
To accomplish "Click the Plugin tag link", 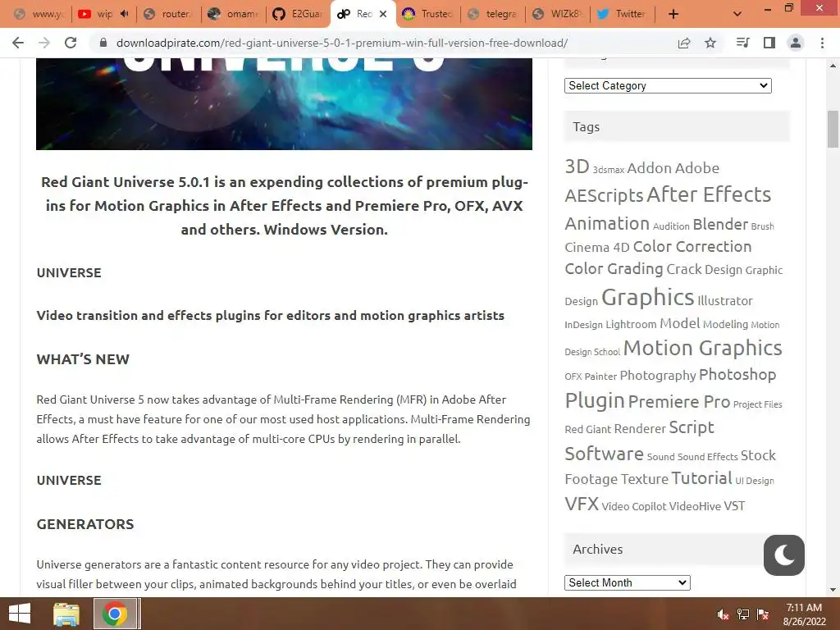I will 595,399.
